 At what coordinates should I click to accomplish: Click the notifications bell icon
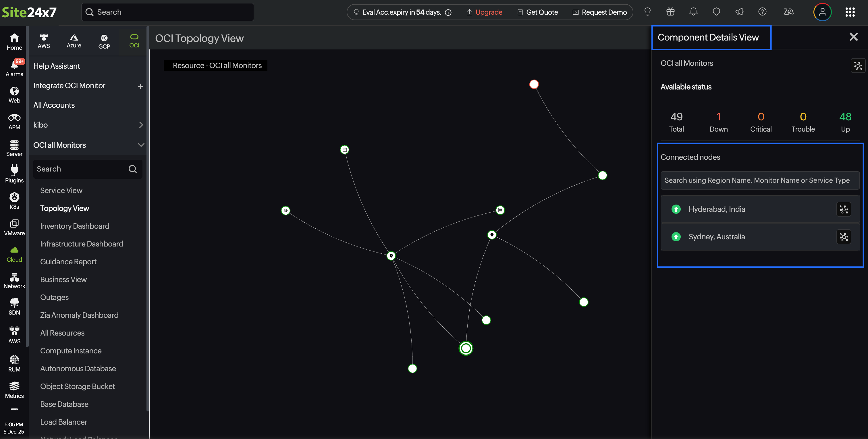[693, 12]
